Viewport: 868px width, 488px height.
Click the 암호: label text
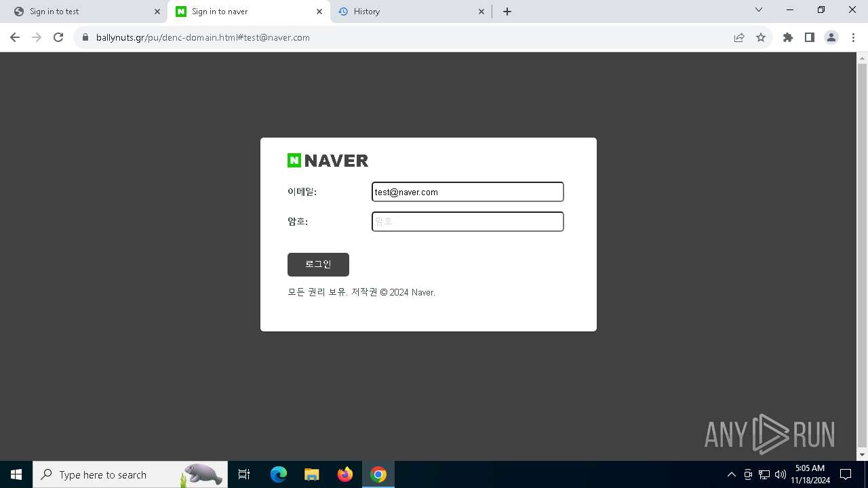[x=298, y=222]
